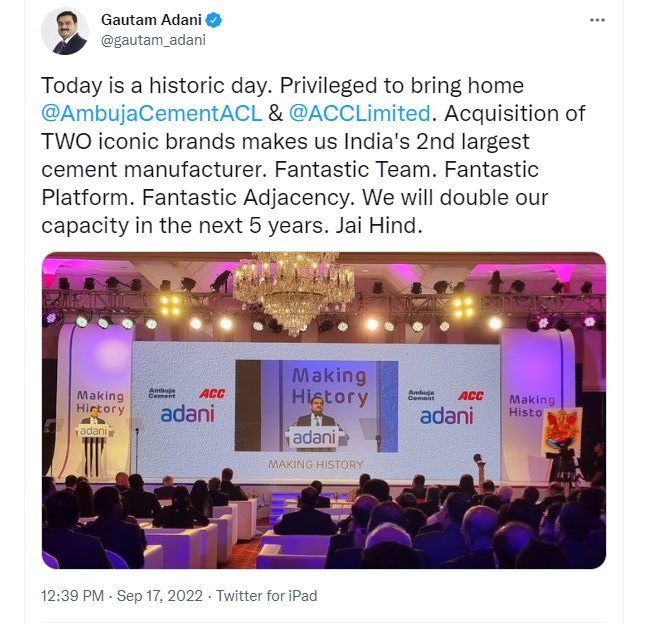Open the @ACCLimited mention
The image size is (672, 625).
click(359, 114)
